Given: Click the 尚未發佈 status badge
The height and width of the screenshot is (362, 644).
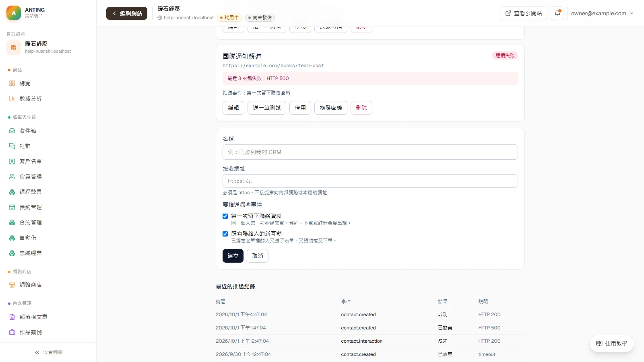Looking at the screenshot, I should click(x=260, y=18).
